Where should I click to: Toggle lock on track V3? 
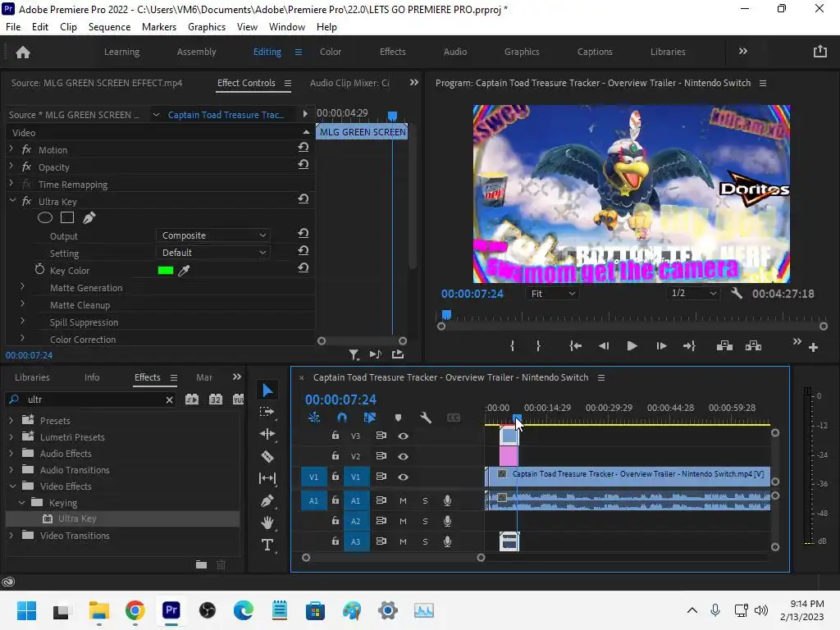[336, 436]
